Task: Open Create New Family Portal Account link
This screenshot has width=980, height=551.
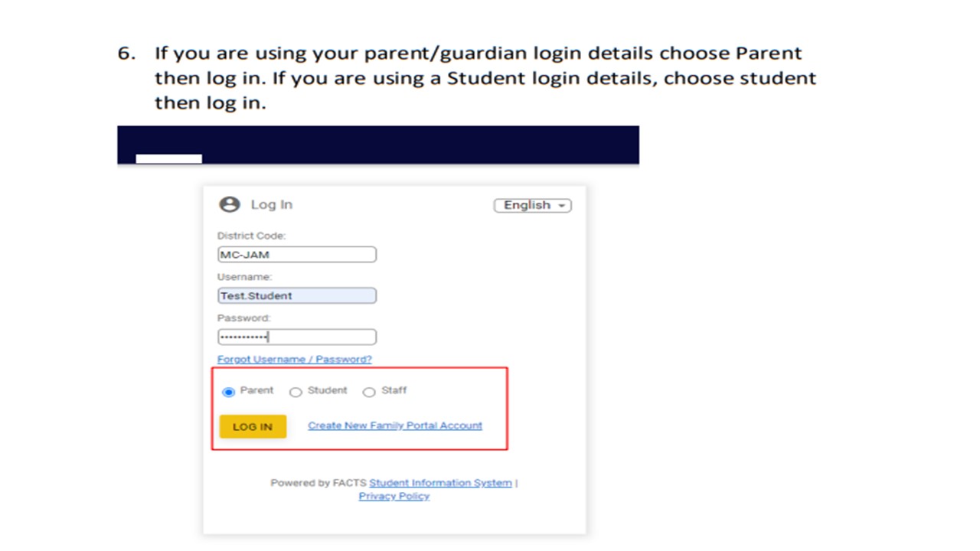Action: point(395,425)
